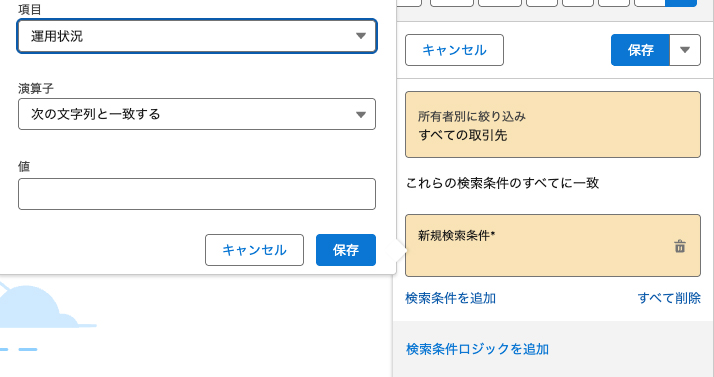Remove all filters with すべて削除
This screenshot has width=714, height=377.
[669, 298]
